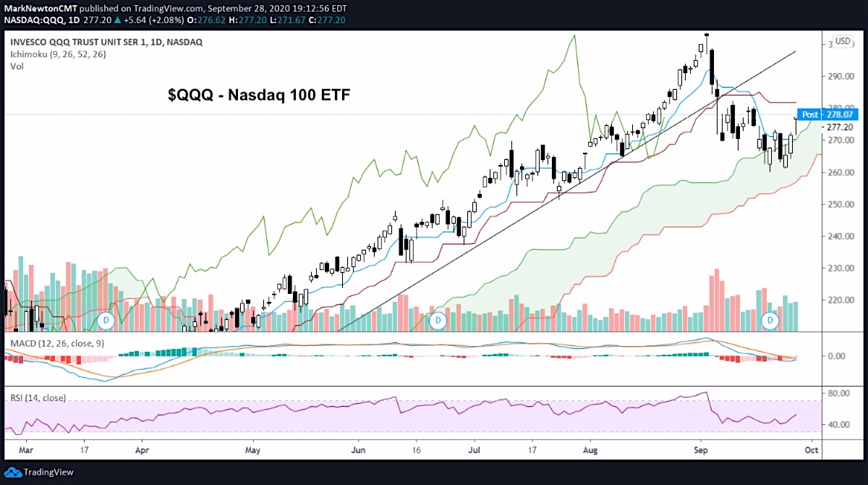Click the 290.00 price axis label
The image size is (868, 485).
[x=839, y=76]
